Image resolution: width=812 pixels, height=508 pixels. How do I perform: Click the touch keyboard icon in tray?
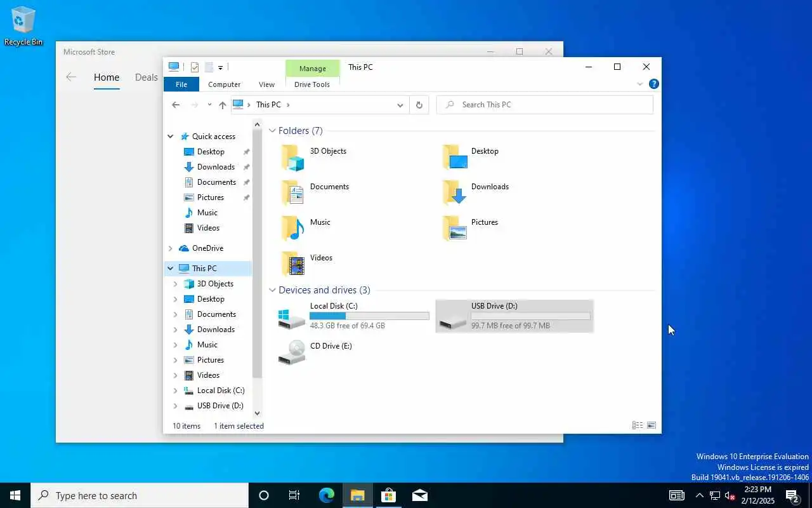click(x=677, y=495)
